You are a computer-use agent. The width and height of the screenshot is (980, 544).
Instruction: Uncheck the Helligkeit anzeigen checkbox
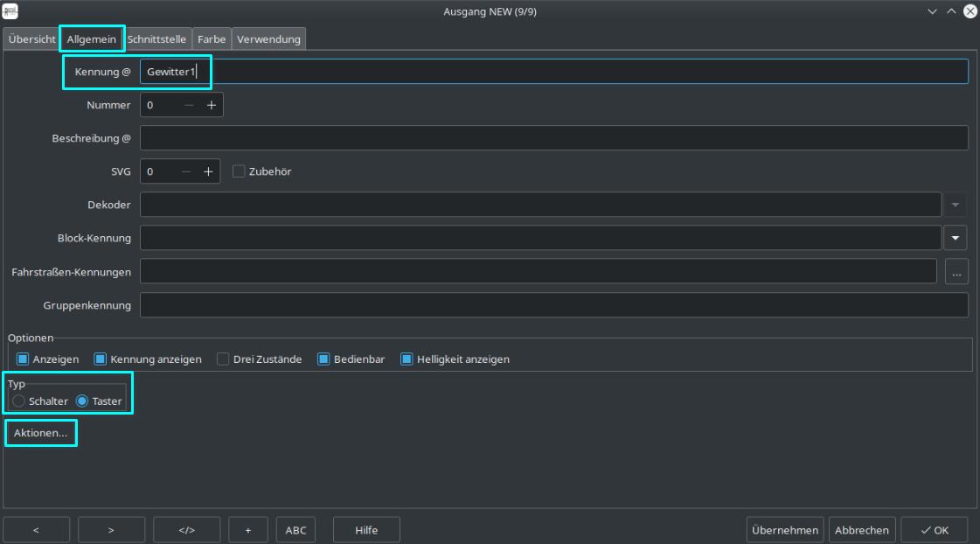point(407,359)
